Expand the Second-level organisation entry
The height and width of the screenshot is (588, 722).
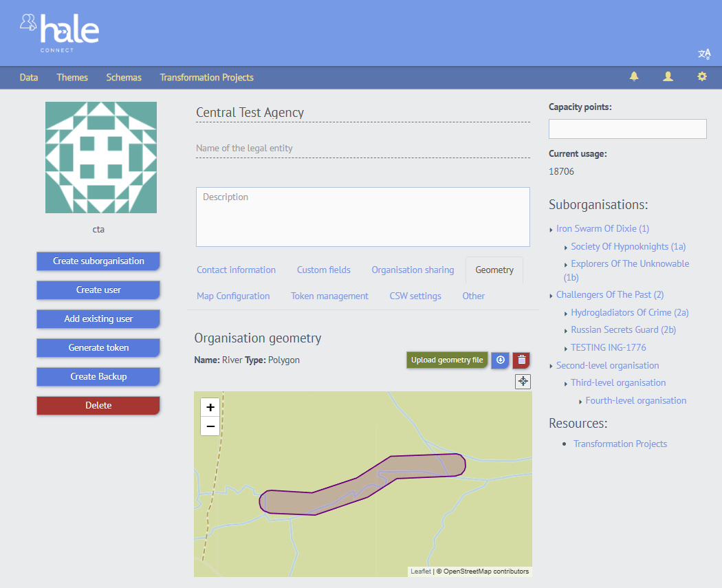[549, 365]
